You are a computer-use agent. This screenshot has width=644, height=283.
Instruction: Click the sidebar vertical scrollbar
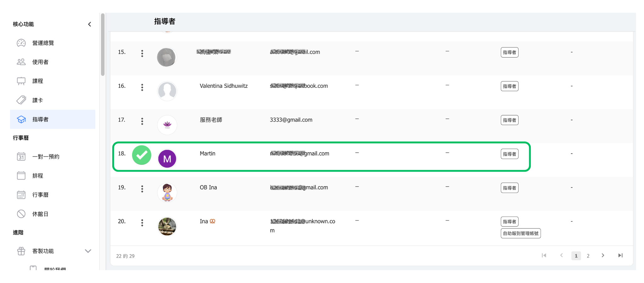(103, 44)
